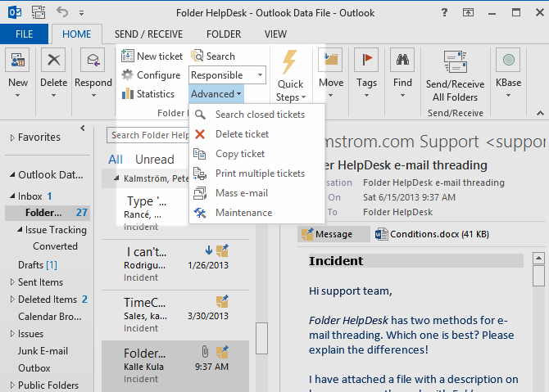Open KBase dropdown arrow

tap(508, 96)
